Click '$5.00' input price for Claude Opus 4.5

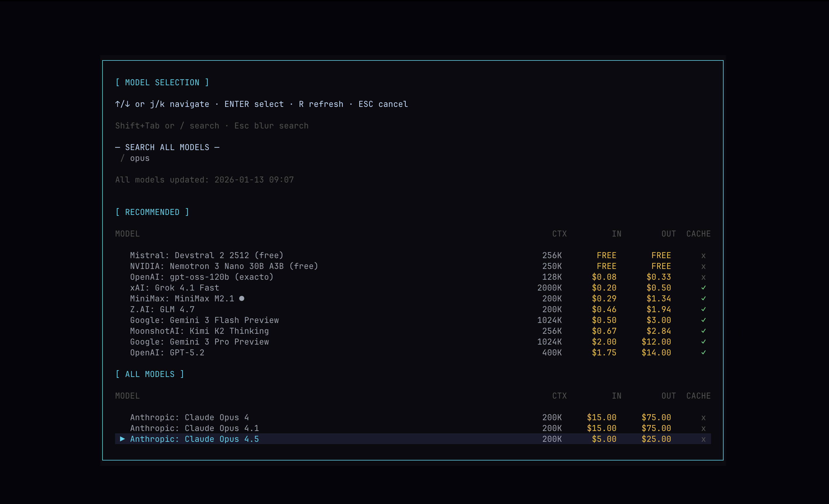tap(604, 439)
